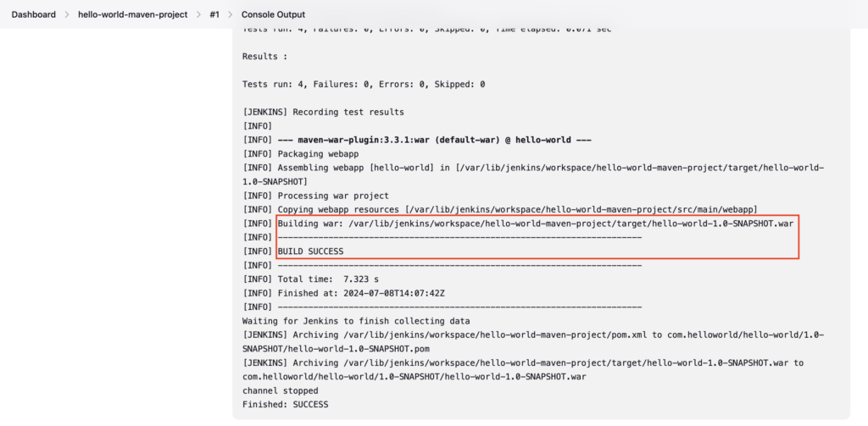Click the Finished at timestamp line

click(x=343, y=293)
